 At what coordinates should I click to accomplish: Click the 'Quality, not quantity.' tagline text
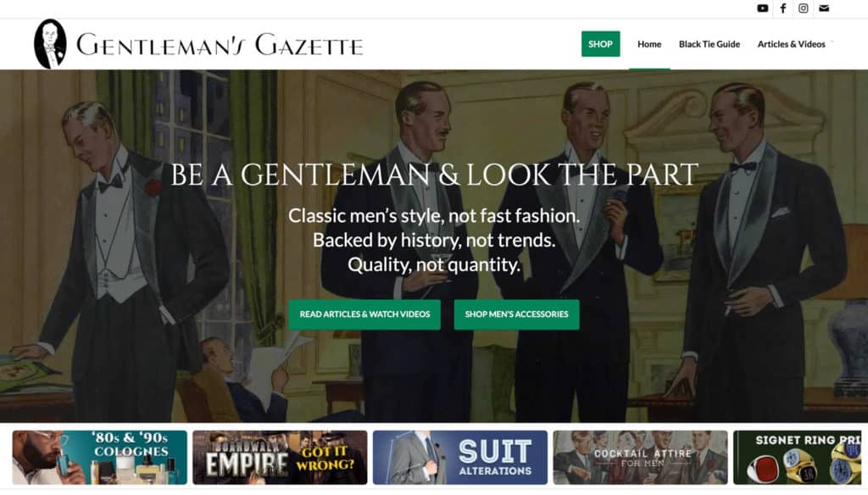click(x=434, y=265)
